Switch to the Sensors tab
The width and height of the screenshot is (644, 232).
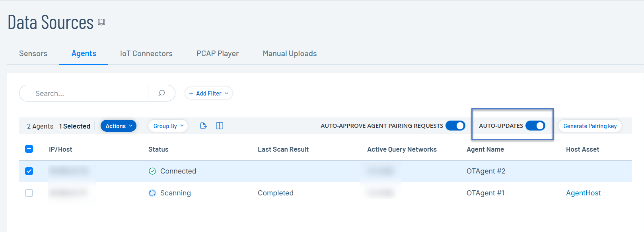(33, 53)
